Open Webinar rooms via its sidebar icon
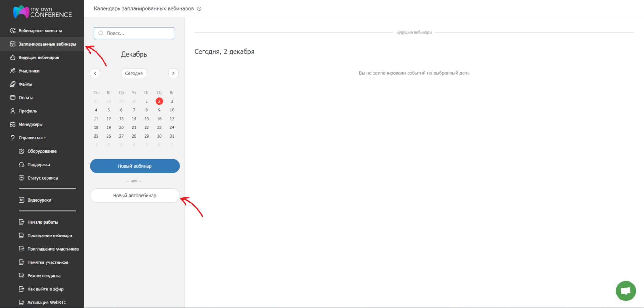Image resolution: width=644 pixels, height=308 pixels. [13, 30]
